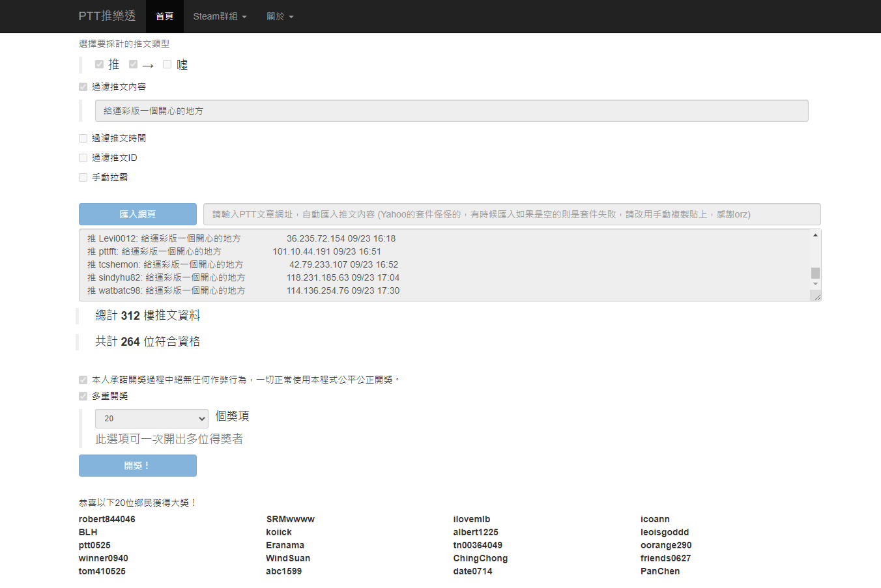Toggle the 多重開獎 checkbox
881x588 pixels.
point(83,396)
